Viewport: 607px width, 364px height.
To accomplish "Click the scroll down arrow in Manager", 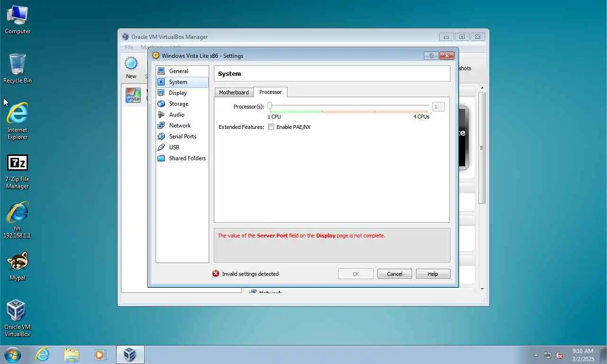I will [x=482, y=289].
